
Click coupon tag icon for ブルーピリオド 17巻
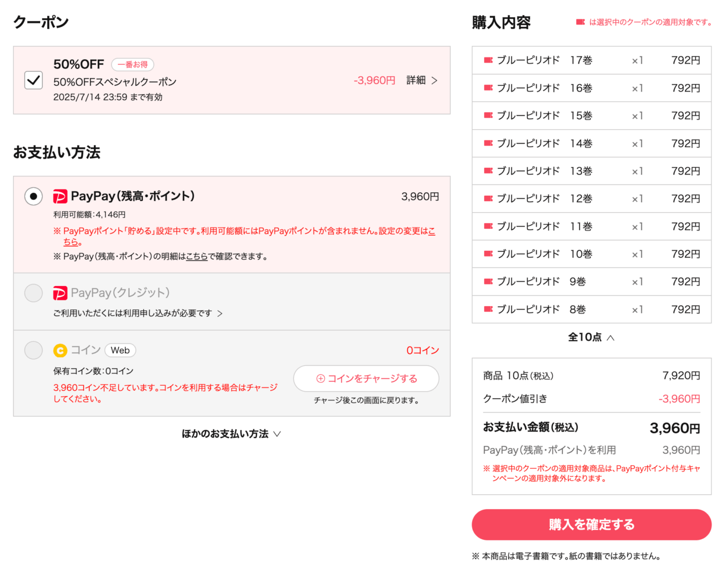[x=488, y=60]
